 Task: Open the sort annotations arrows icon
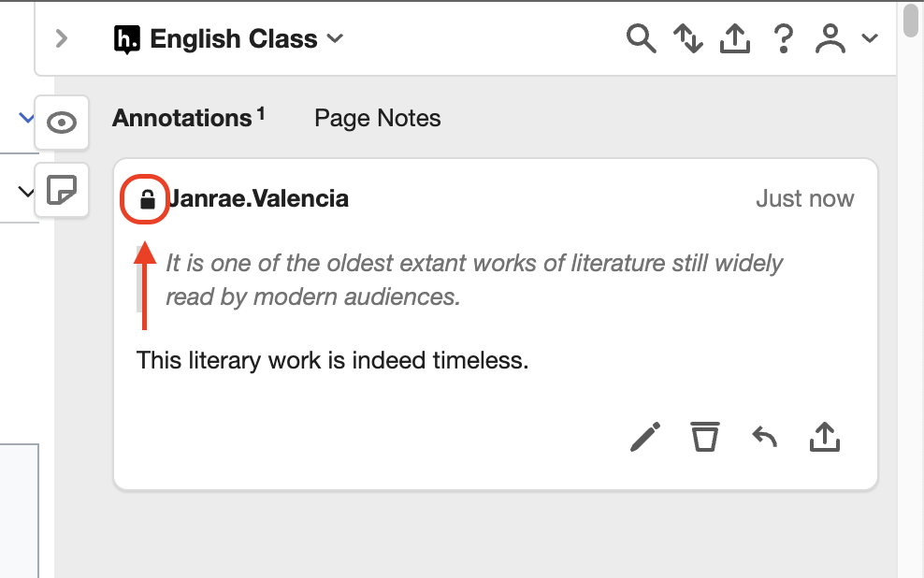pos(688,39)
